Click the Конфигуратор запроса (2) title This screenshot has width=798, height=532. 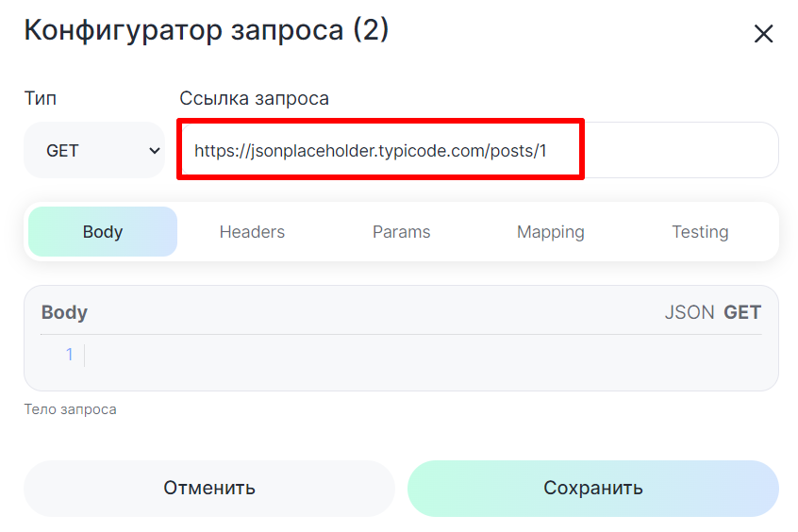tap(207, 30)
